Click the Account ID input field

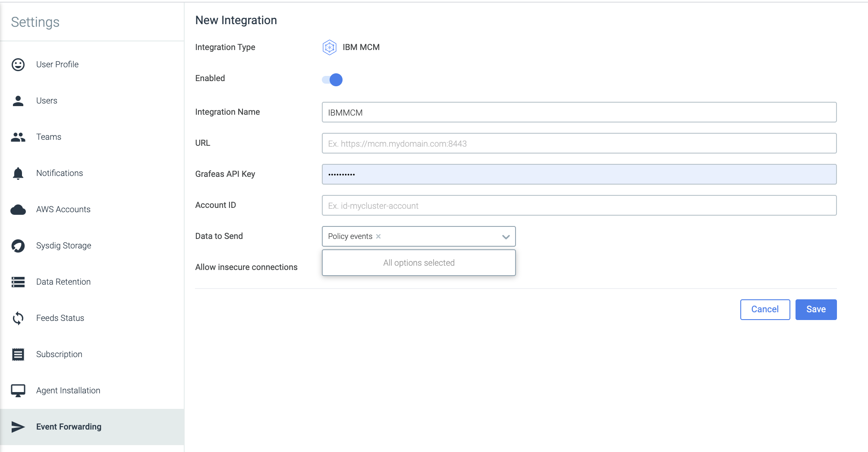tap(579, 205)
